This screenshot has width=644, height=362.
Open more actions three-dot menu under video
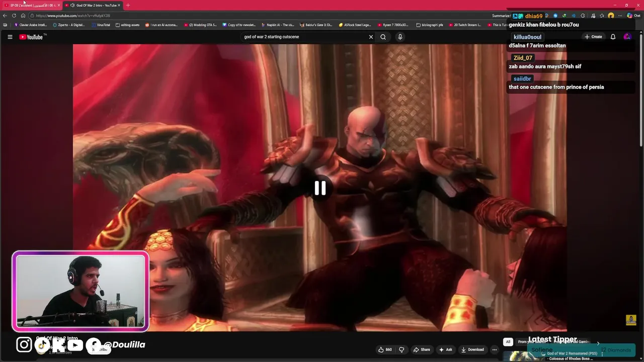pyautogui.click(x=495, y=349)
